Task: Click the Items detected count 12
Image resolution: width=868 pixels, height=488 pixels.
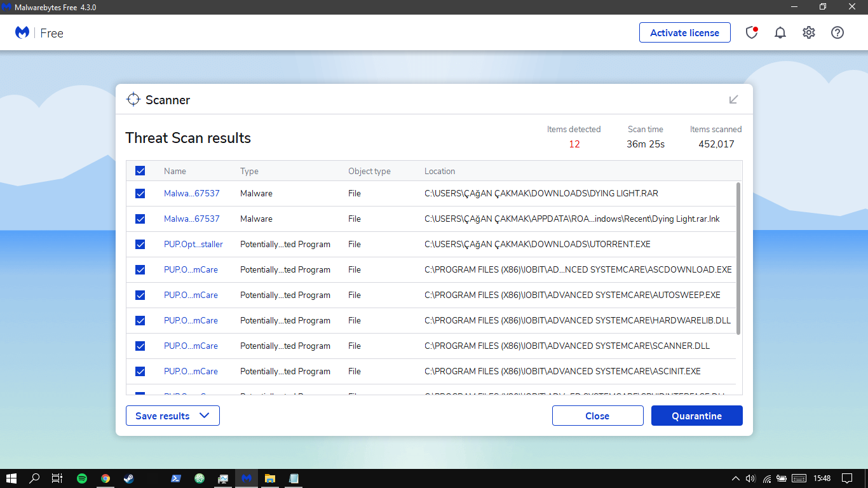Action: tap(574, 144)
